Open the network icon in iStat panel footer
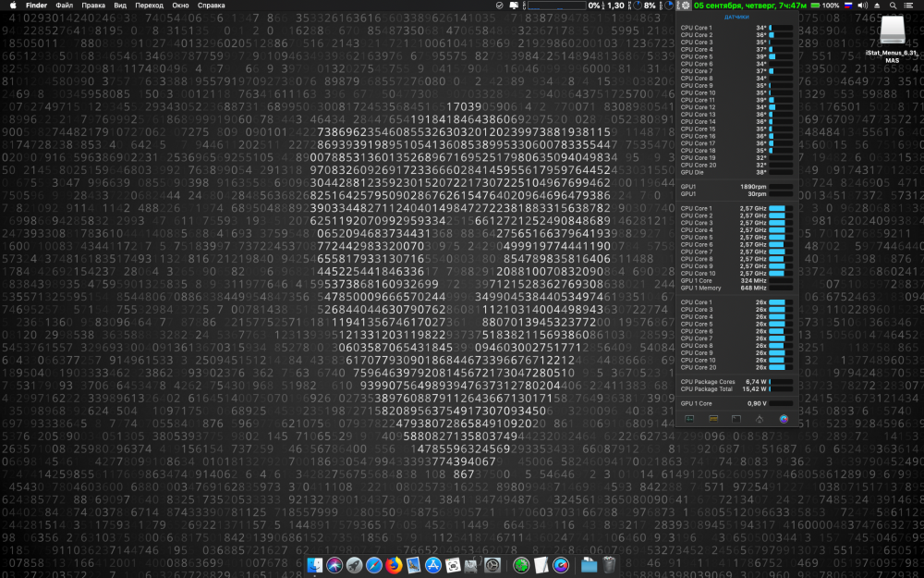 [760, 419]
